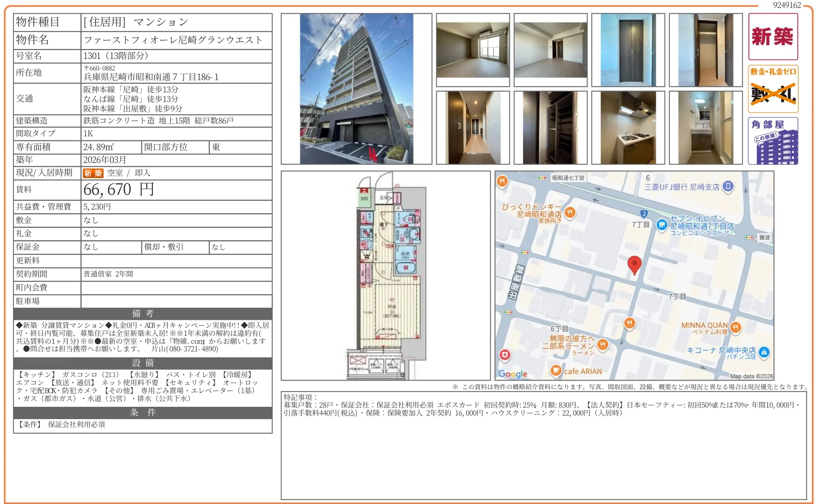Click the 66,670円 rent amount

coord(118,190)
